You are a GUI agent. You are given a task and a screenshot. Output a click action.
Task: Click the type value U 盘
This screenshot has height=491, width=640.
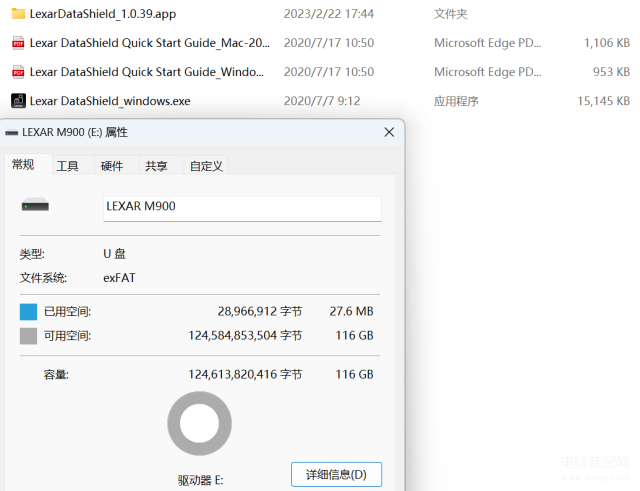tap(114, 254)
